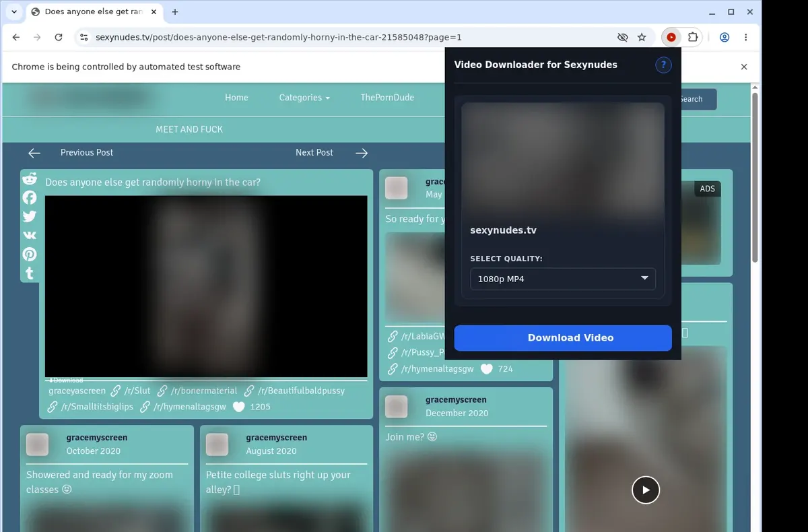Click the 'Join me?' post title

click(x=411, y=437)
